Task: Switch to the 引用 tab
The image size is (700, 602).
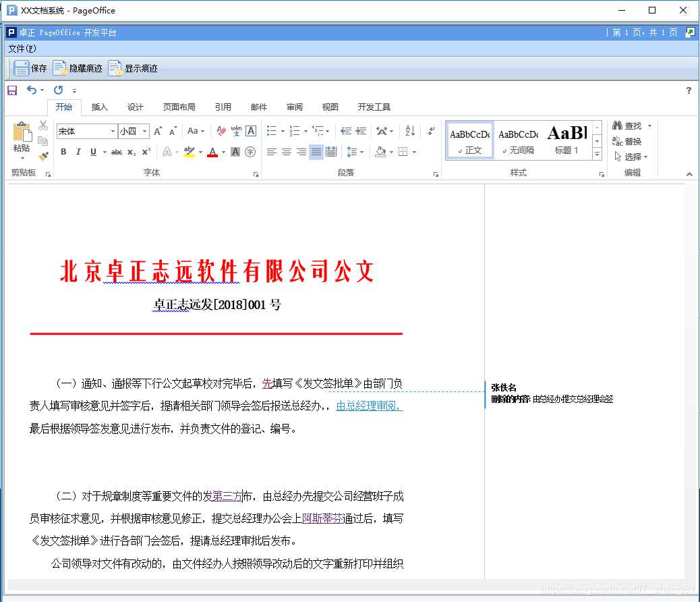Action: click(x=223, y=107)
